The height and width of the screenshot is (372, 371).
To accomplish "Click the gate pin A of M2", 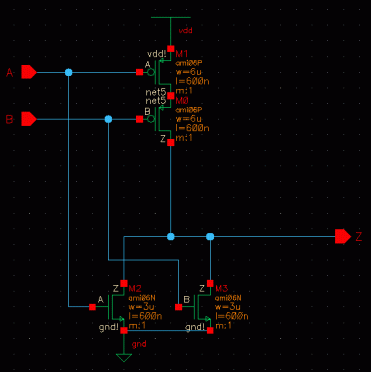I will [92, 307].
